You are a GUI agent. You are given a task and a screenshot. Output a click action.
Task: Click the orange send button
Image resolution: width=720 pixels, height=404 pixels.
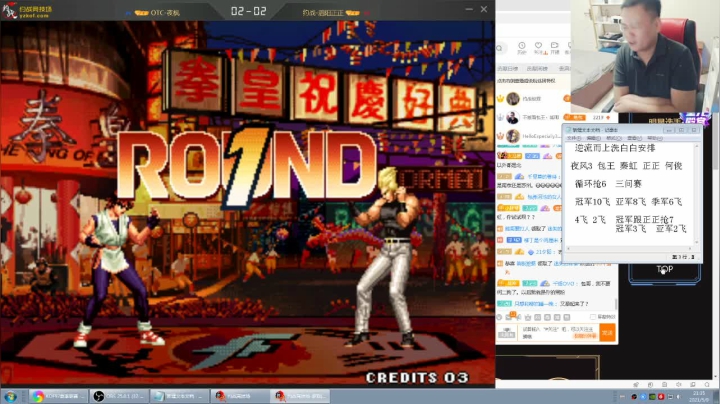pyautogui.click(x=607, y=332)
